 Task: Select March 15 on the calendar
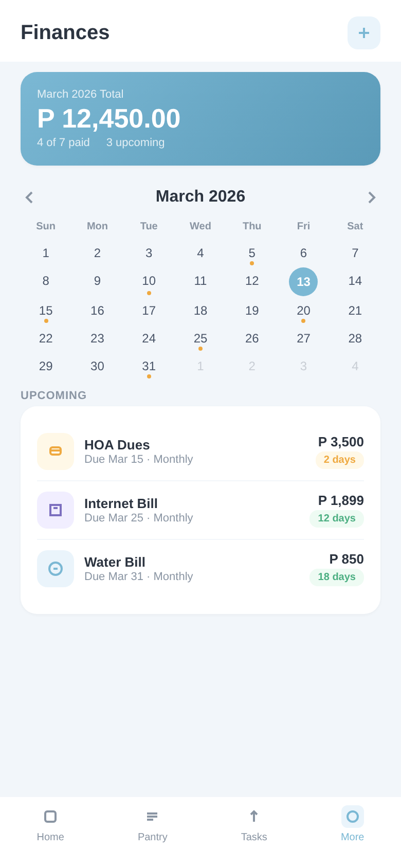coord(46,311)
